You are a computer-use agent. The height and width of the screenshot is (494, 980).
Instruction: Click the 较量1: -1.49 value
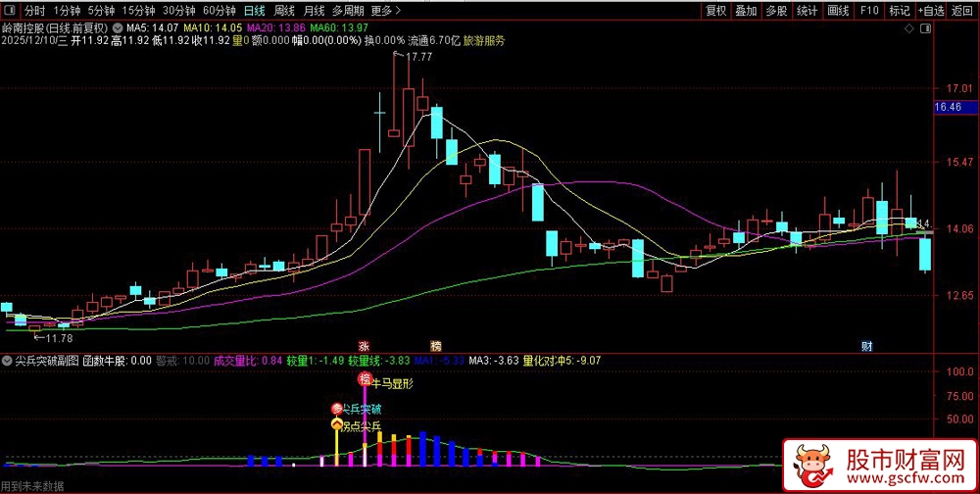[x=316, y=360]
